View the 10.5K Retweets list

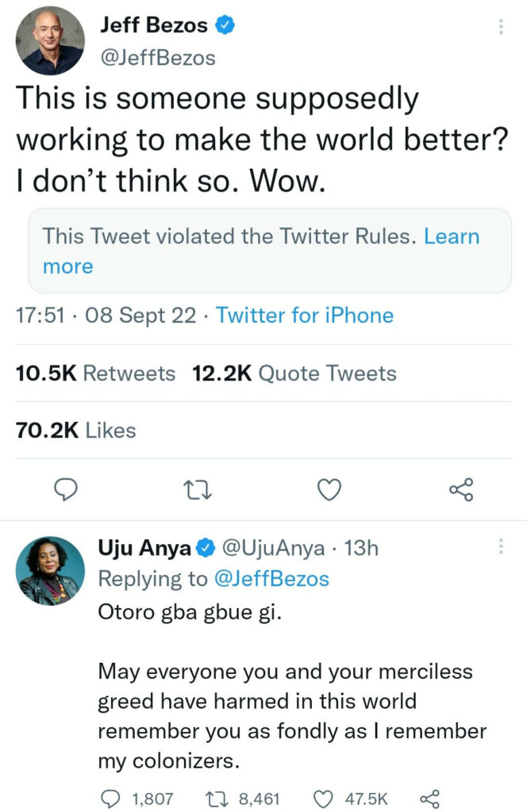(x=95, y=373)
